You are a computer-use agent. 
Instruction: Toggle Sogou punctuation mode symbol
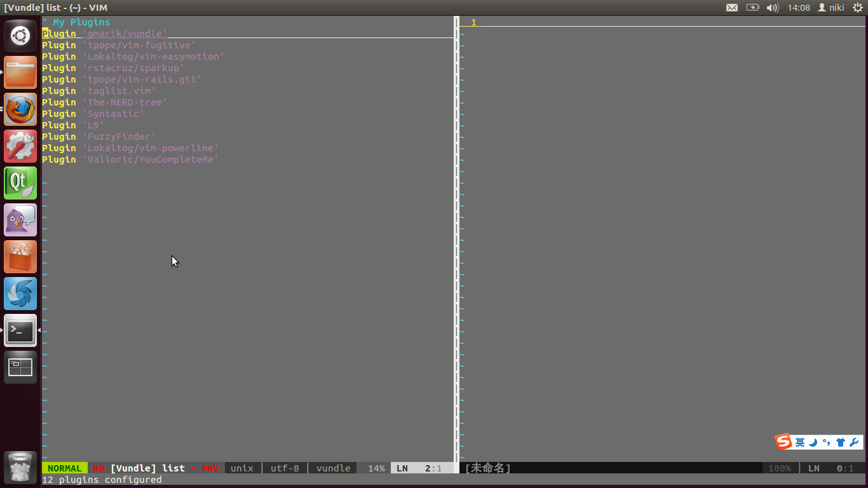click(x=826, y=442)
